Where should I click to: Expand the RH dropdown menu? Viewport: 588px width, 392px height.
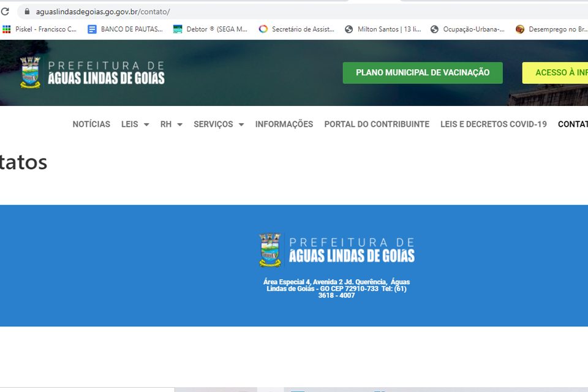[171, 124]
